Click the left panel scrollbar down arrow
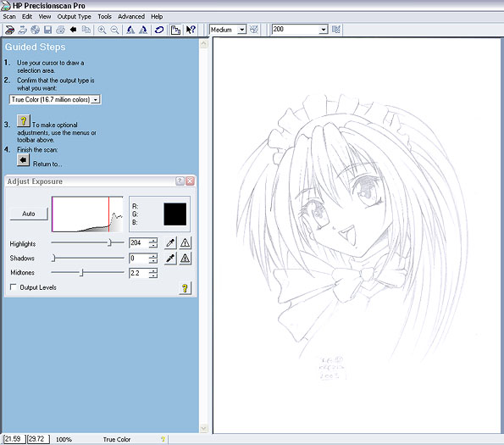This screenshot has width=504, height=445. 203,428
